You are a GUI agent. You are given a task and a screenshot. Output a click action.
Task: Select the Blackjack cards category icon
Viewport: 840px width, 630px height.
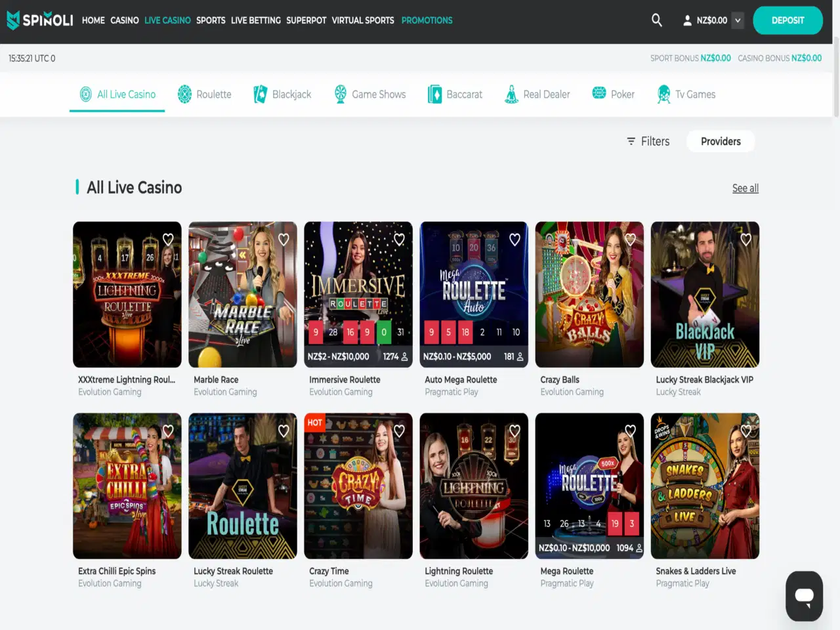(x=261, y=94)
